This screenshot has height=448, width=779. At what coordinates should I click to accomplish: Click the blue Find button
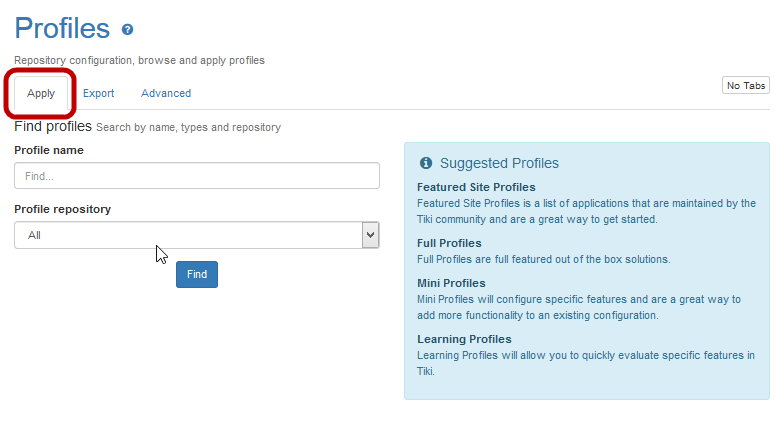[x=197, y=274]
